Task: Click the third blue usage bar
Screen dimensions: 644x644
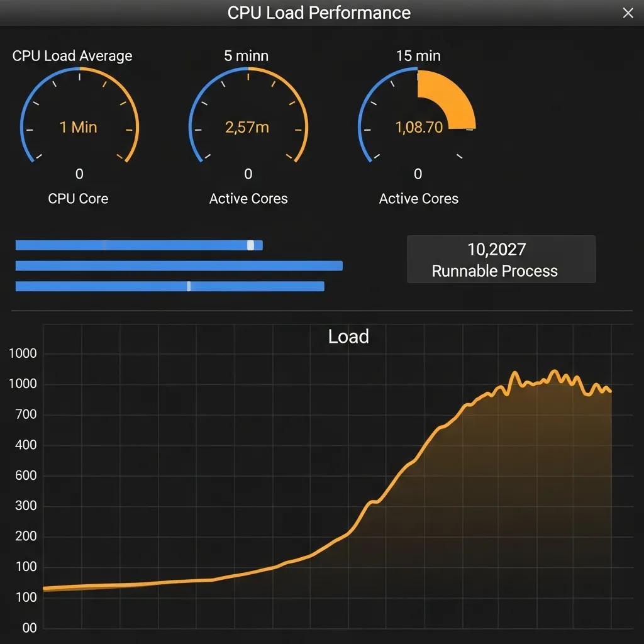Action: pos(170,286)
